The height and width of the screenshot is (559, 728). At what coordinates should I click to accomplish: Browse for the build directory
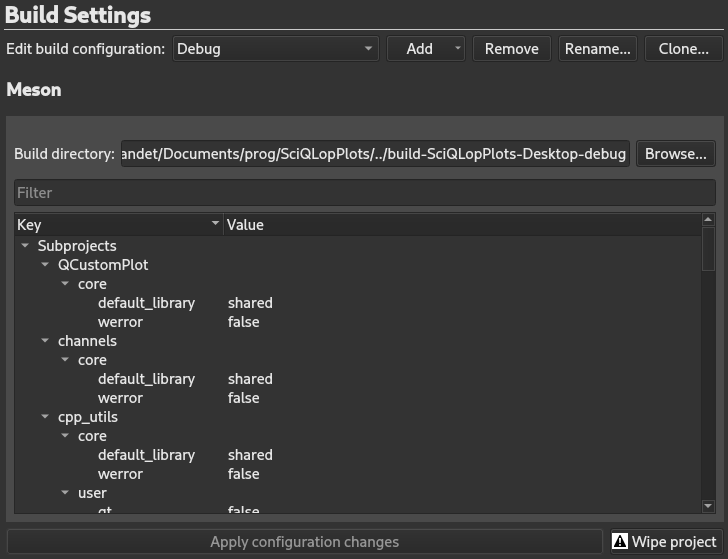676,154
